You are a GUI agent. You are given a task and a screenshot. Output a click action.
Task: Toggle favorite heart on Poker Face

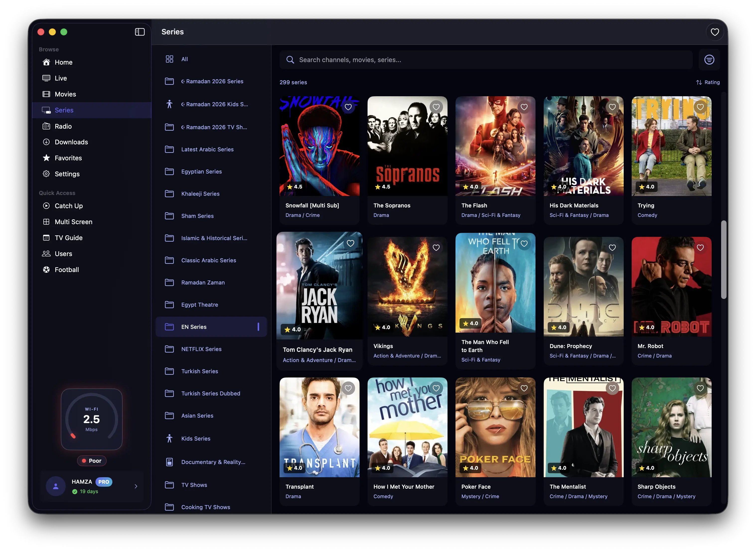pos(524,388)
